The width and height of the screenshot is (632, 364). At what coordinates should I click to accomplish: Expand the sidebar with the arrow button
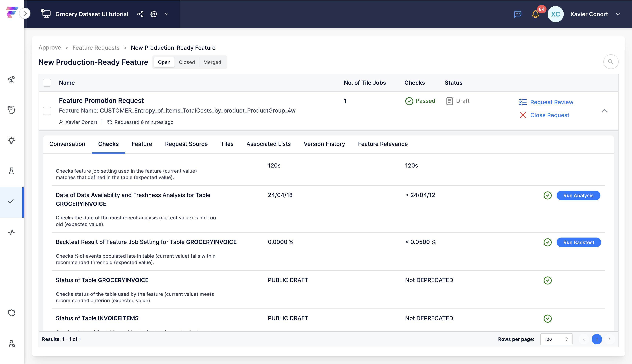[x=25, y=13]
